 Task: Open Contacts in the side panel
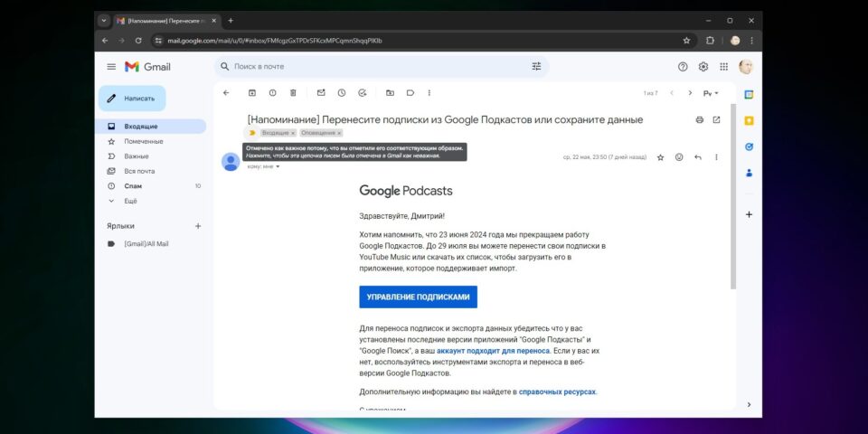click(x=749, y=173)
